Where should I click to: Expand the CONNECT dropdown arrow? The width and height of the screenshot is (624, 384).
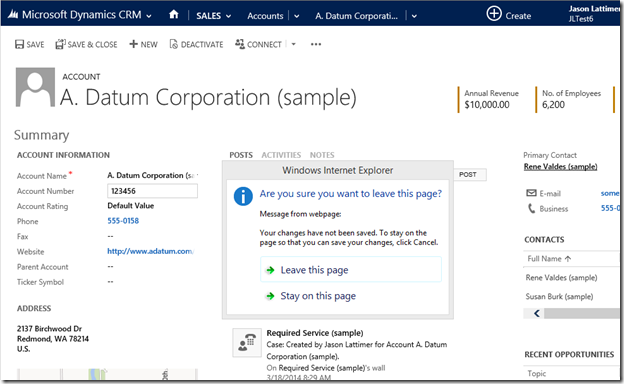click(294, 44)
